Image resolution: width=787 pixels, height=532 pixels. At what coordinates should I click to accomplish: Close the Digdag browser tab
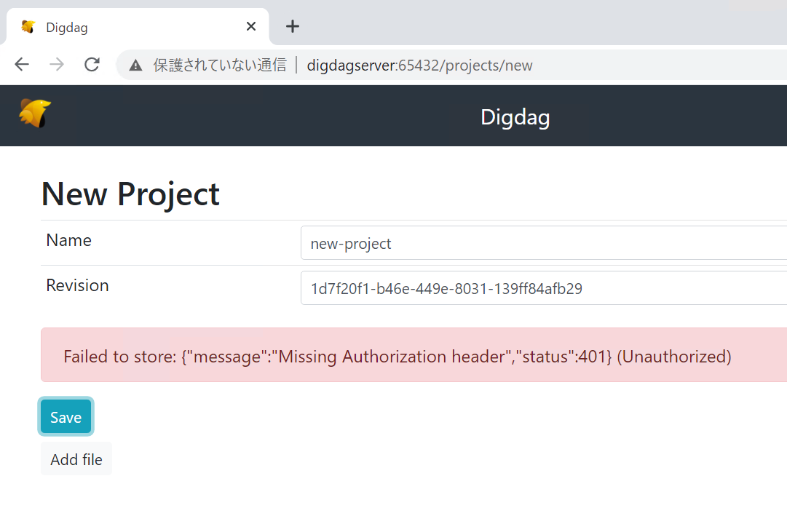pos(251,26)
